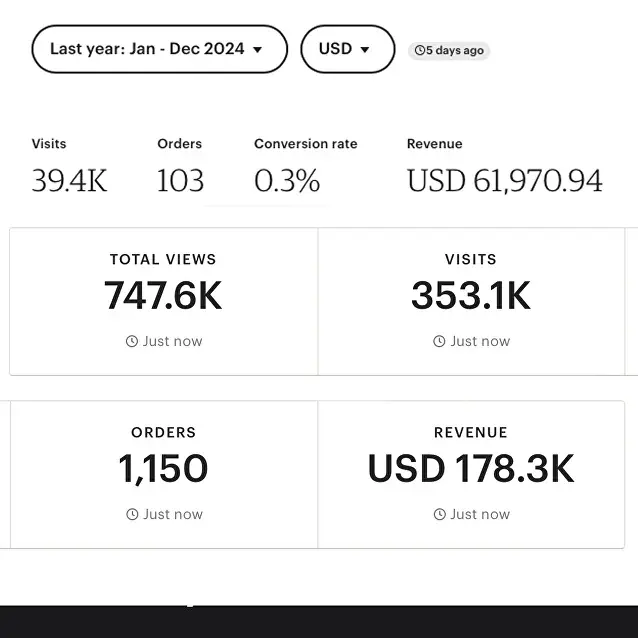The image size is (638, 638).
Task: Select the Total Views 747.6K card
Action: pos(164,302)
